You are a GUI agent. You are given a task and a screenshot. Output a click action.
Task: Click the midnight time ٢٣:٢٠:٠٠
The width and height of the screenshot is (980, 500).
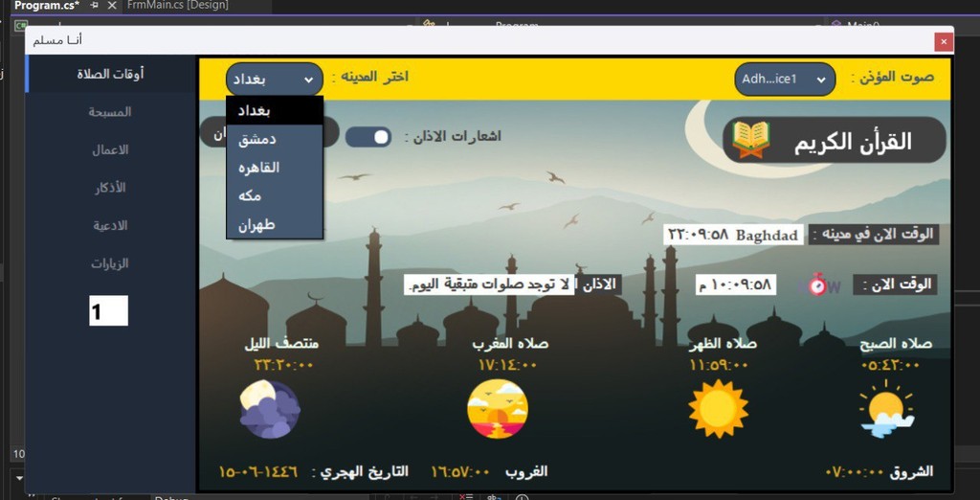click(x=283, y=365)
